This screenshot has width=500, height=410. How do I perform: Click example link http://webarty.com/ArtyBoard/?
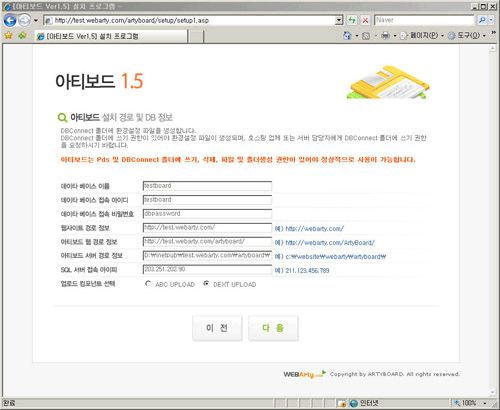[x=330, y=243]
